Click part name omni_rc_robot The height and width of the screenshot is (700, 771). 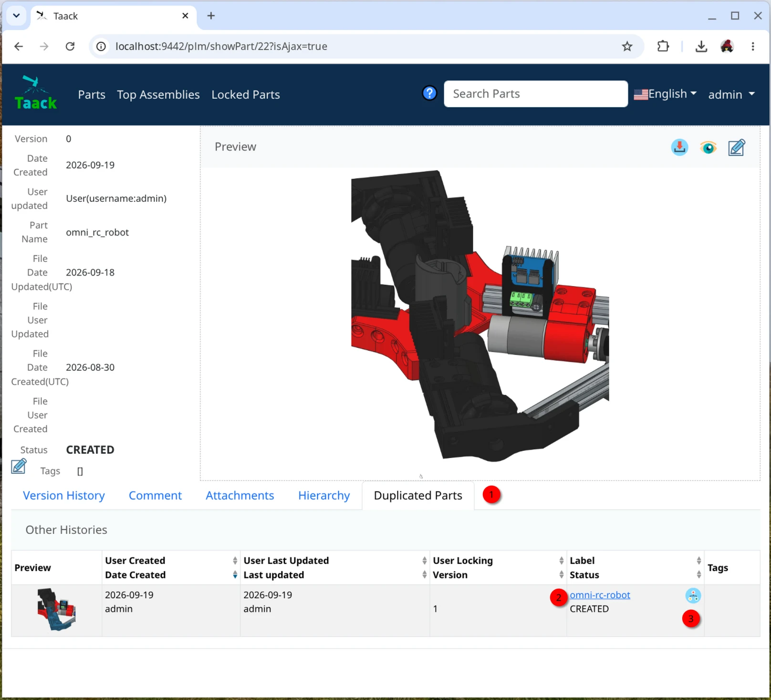[97, 232]
